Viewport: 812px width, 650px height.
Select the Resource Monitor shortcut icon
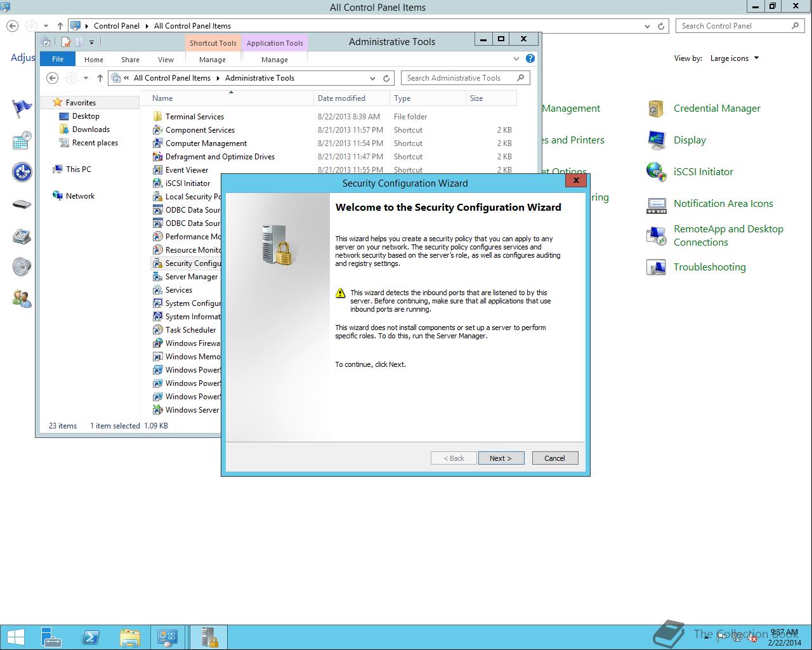click(x=158, y=250)
